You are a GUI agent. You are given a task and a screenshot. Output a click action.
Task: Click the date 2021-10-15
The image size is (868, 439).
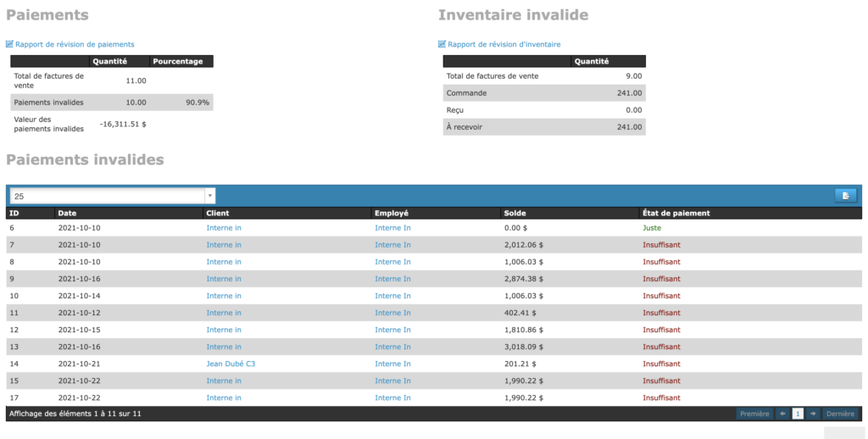point(79,330)
